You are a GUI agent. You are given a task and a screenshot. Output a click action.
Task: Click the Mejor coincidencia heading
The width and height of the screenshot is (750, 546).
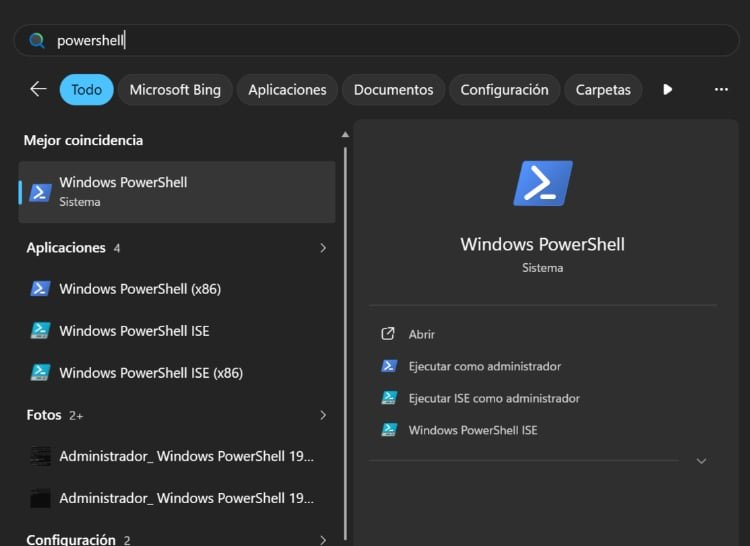(83, 141)
